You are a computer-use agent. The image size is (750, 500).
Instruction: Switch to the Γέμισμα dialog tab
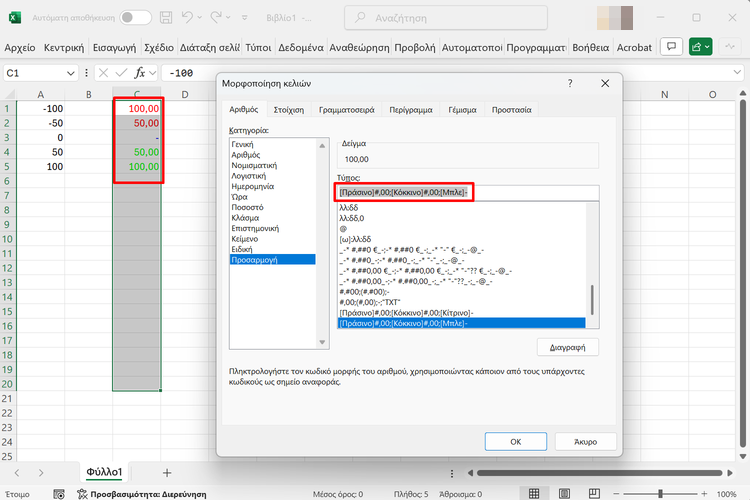point(462,110)
